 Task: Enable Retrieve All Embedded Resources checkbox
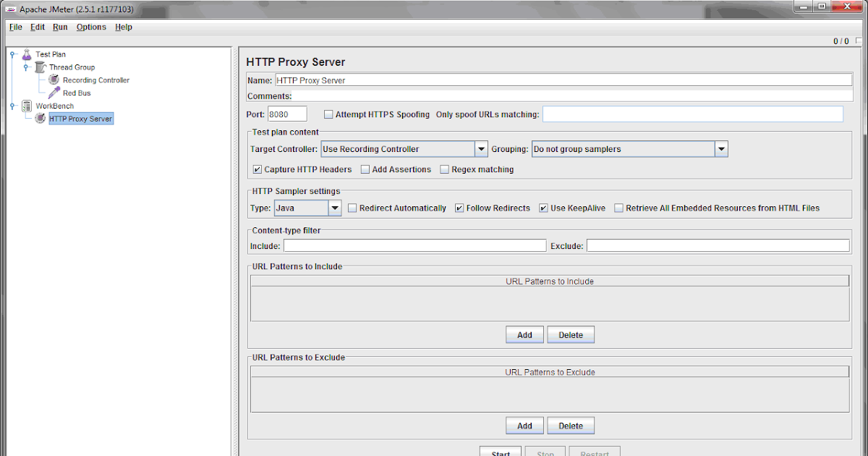[618, 208]
